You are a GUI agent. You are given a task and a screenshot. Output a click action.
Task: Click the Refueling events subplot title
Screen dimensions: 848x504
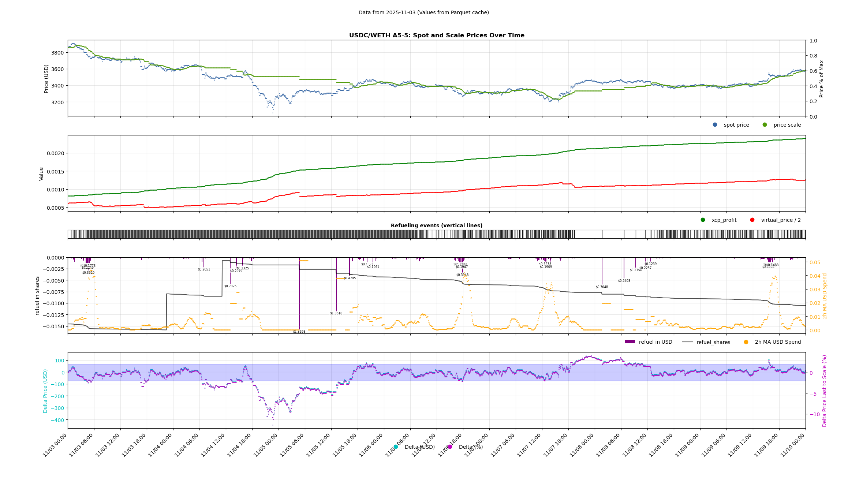click(436, 225)
